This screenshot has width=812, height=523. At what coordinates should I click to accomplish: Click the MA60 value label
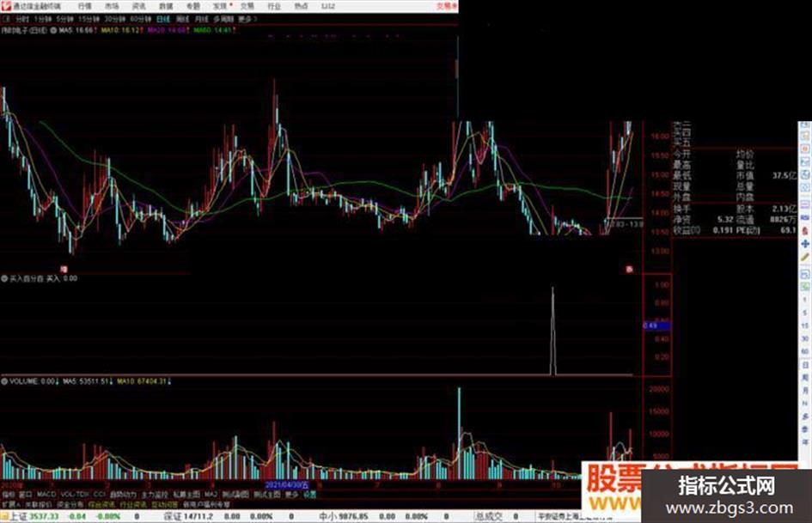[x=213, y=31]
